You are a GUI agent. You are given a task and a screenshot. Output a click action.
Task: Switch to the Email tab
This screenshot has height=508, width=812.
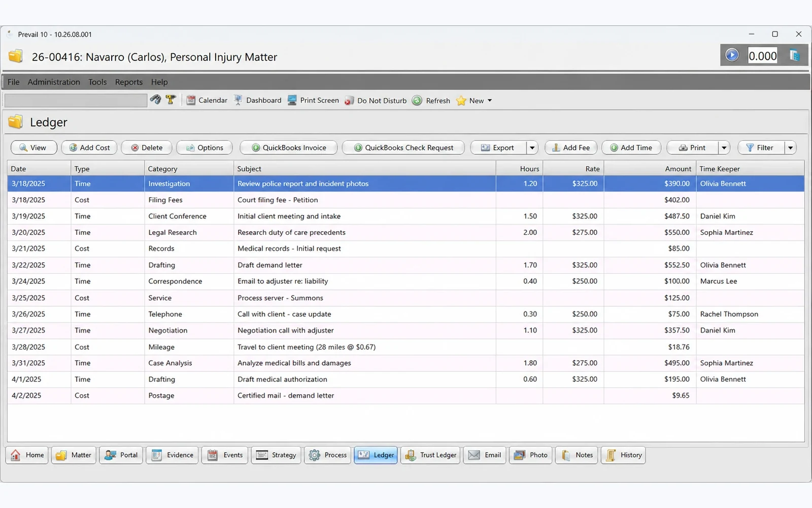(485, 455)
